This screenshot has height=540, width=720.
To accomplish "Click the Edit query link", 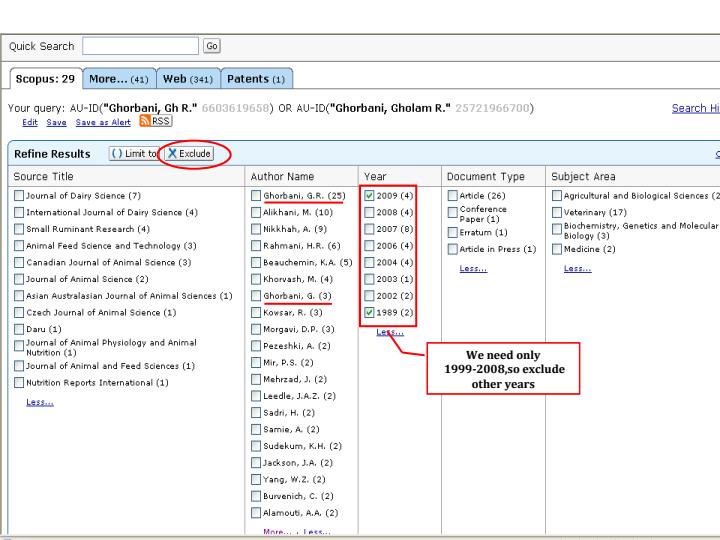I will (30, 123).
